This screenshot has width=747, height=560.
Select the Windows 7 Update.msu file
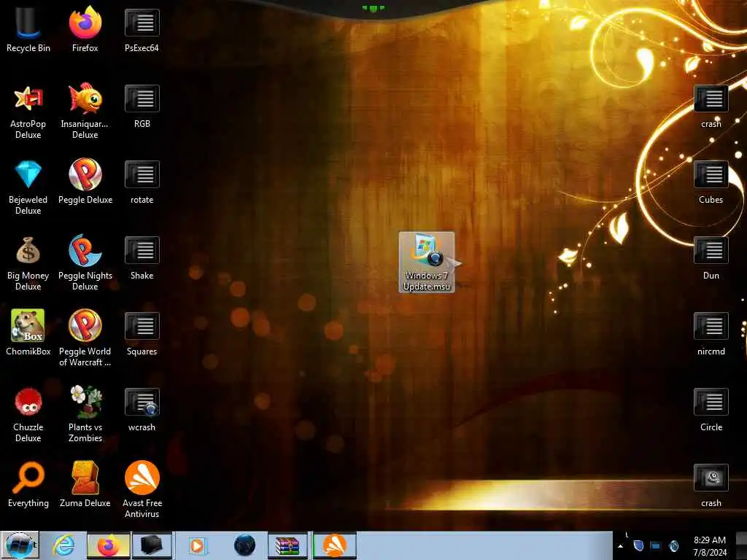click(426, 262)
